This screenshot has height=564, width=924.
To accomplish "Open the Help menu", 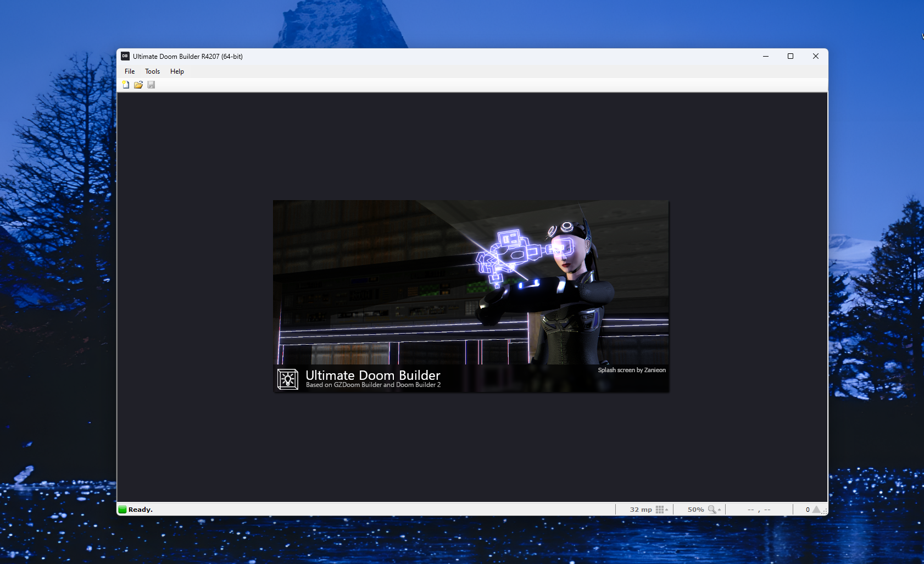I will point(177,71).
